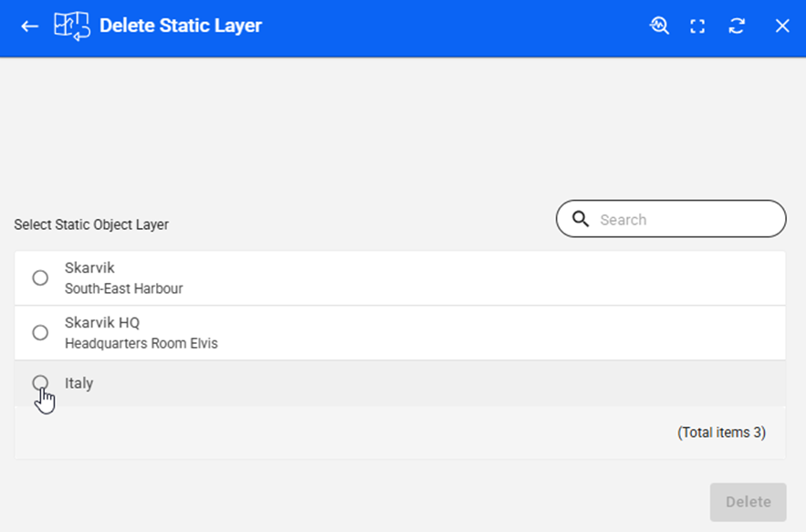The height and width of the screenshot is (532, 806).
Task: Click the static layer map icon in header
Action: click(x=72, y=26)
